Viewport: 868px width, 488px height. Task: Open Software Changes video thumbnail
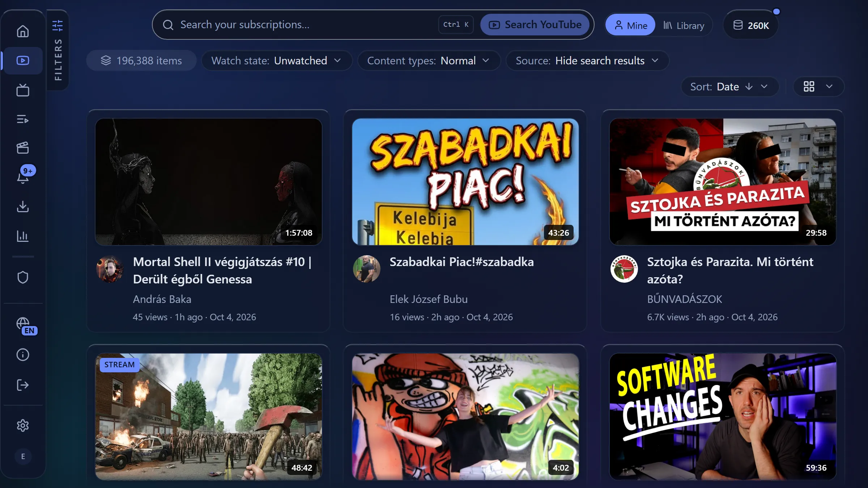(723, 417)
